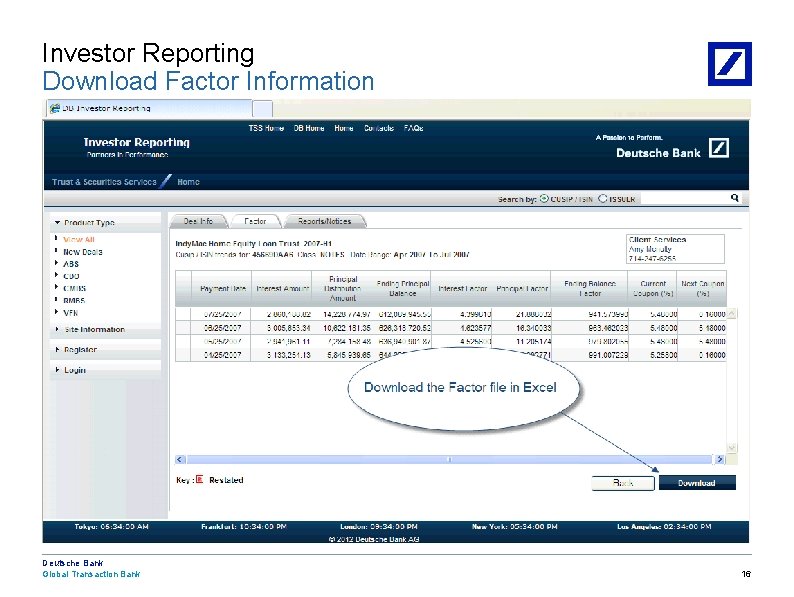Click the Interest Factor column header
The image size is (794, 597).
462,289
